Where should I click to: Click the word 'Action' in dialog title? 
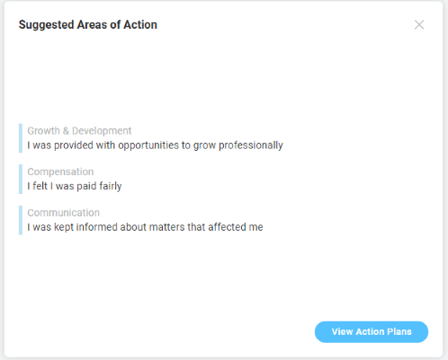(140, 25)
